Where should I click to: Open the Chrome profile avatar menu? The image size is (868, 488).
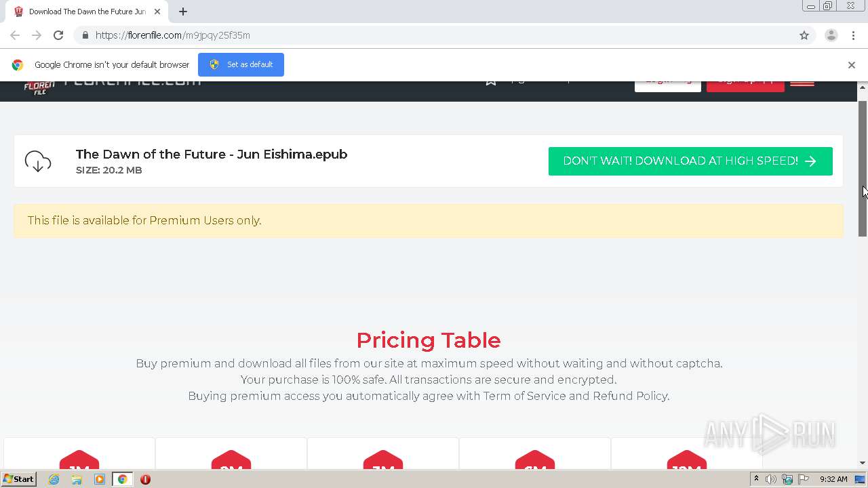(831, 35)
